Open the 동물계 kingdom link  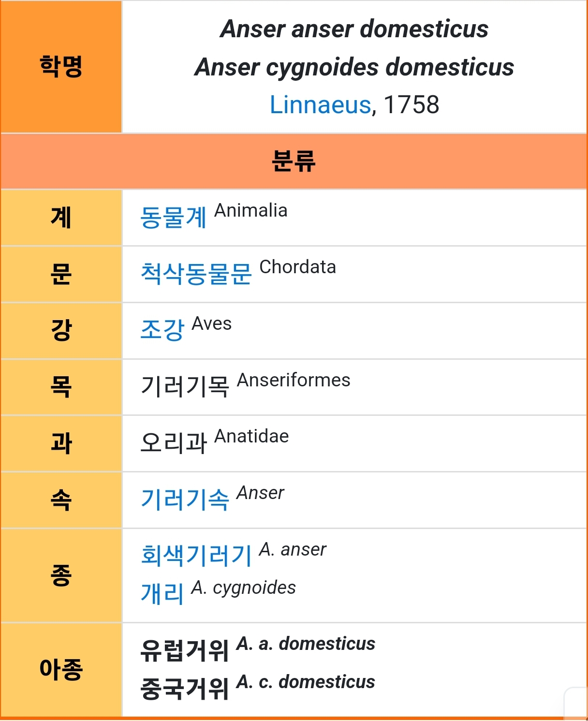coord(173,218)
